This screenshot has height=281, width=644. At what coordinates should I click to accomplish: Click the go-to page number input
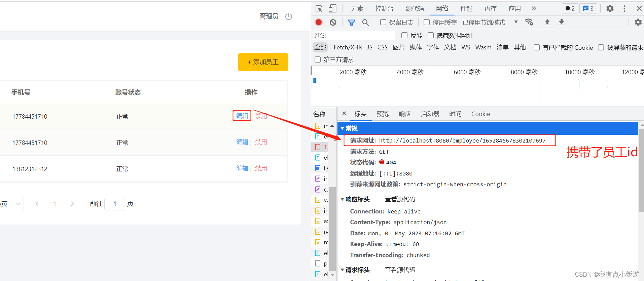click(115, 204)
